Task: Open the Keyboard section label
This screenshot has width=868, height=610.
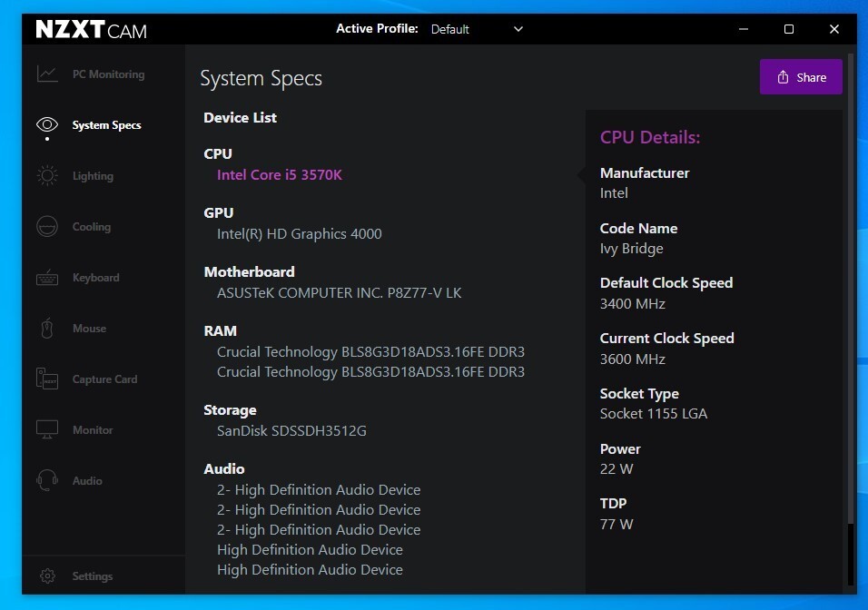Action: 95,278
